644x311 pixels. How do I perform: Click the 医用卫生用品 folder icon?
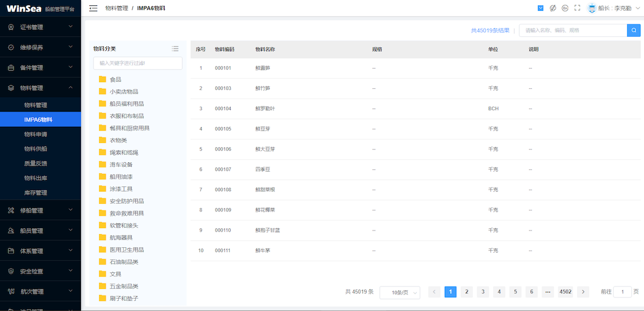pos(103,250)
